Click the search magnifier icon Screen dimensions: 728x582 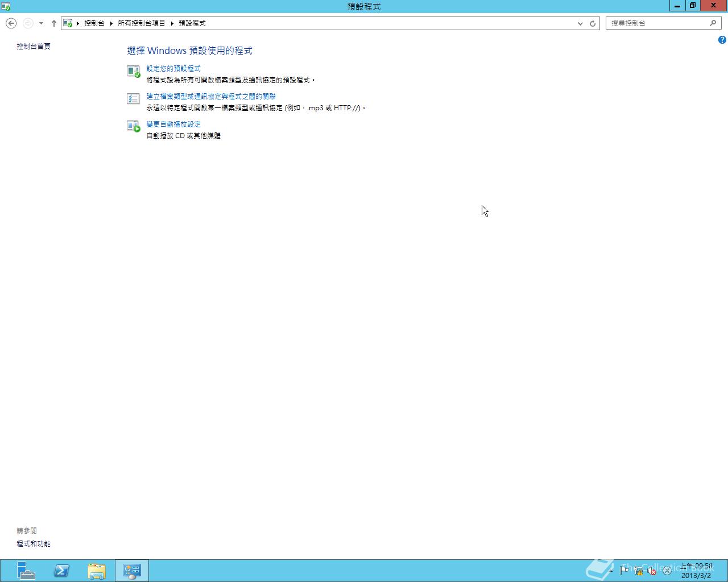coord(713,23)
